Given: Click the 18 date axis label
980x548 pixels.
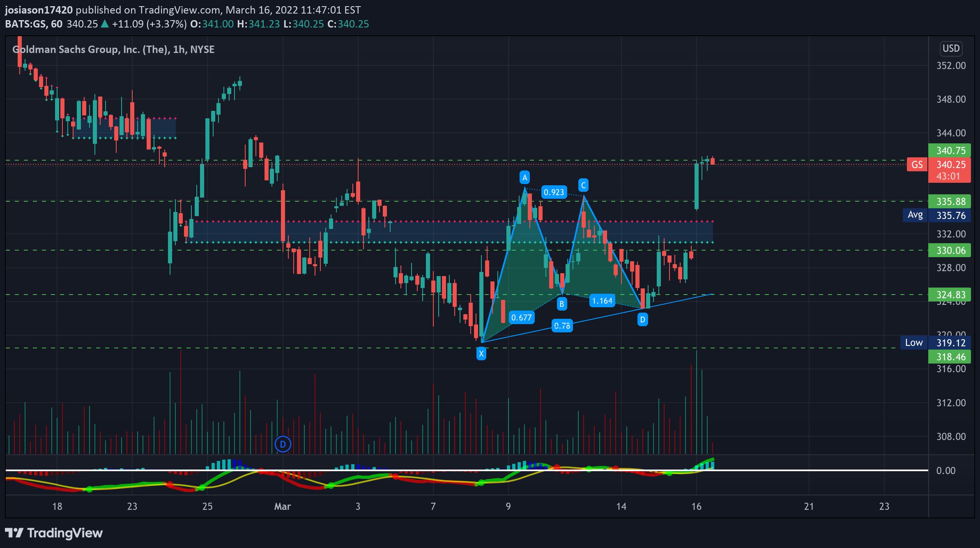Looking at the screenshot, I should click(x=57, y=506).
